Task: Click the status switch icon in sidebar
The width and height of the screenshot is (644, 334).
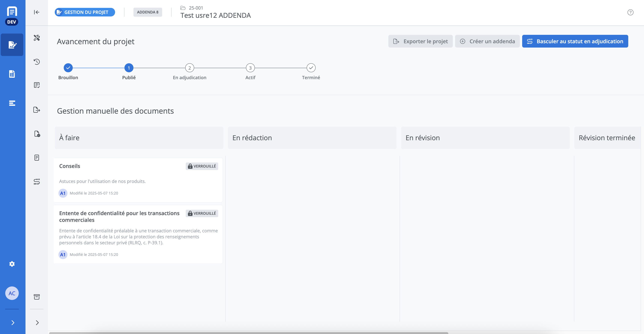Action: pos(37,182)
